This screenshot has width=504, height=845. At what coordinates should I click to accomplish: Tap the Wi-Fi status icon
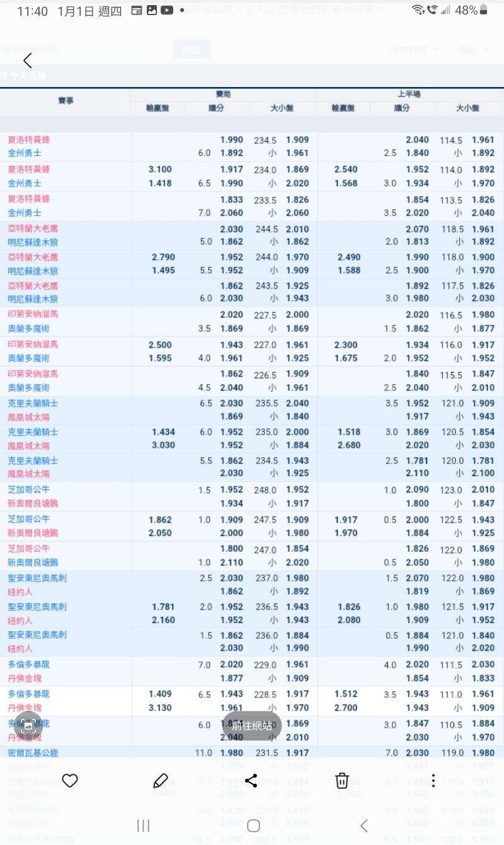click(x=418, y=11)
